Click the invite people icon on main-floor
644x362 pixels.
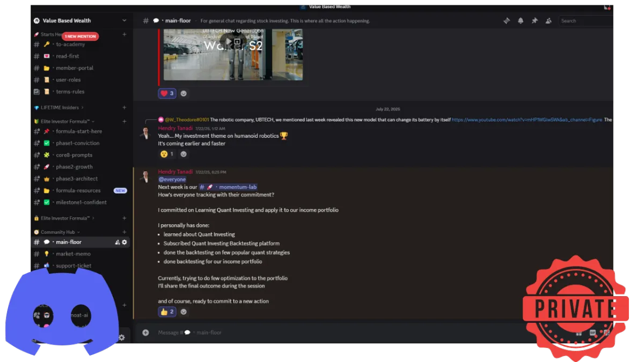[118, 242]
